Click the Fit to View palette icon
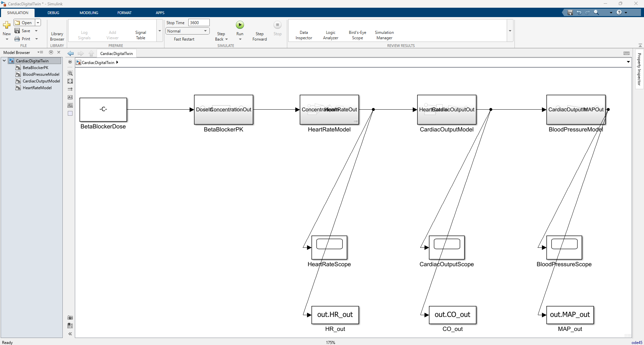This screenshot has height=345, width=644. [x=70, y=81]
